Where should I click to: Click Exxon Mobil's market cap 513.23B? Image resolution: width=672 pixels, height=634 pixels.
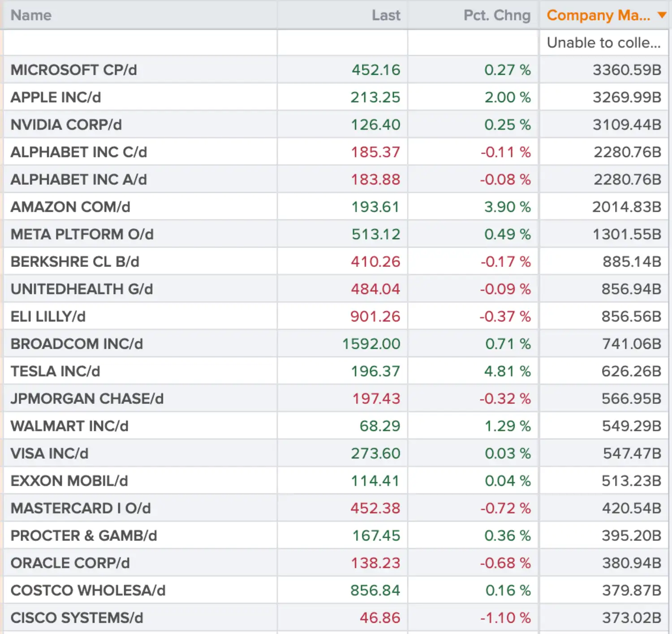pos(632,481)
